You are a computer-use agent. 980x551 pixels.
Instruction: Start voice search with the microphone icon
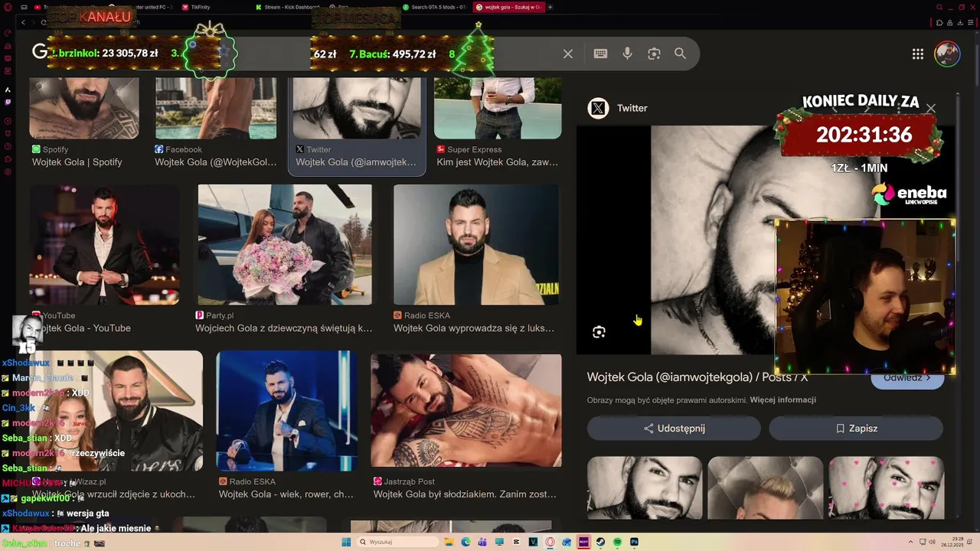click(627, 54)
